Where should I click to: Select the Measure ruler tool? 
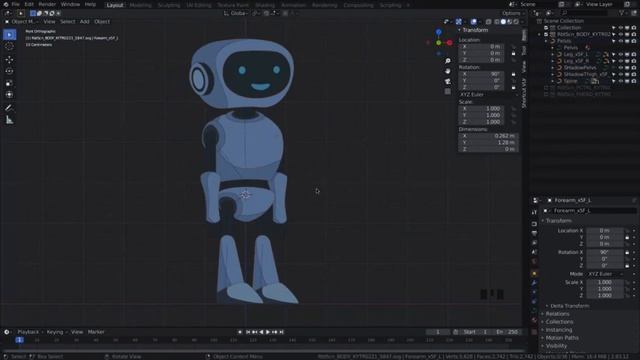9,120
